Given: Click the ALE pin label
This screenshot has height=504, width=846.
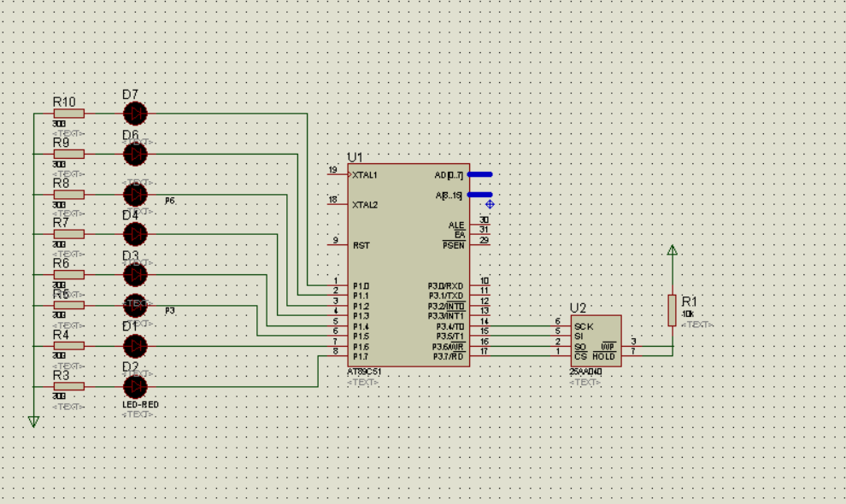Looking at the screenshot, I should click(x=456, y=225).
